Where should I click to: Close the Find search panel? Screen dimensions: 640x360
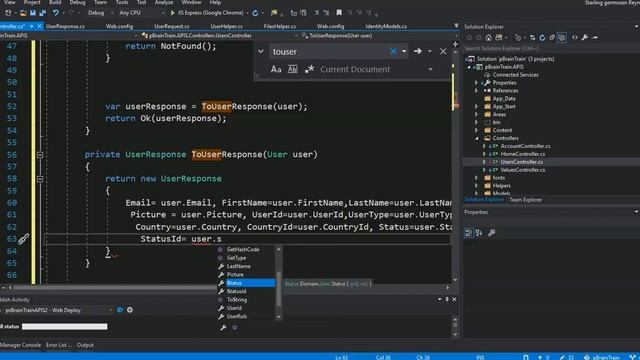443,51
